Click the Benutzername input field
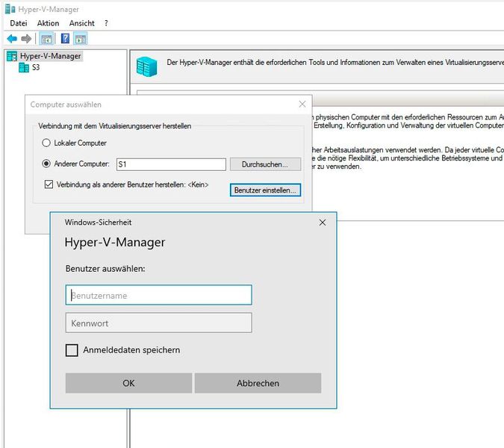The image size is (504, 448). [x=159, y=295]
